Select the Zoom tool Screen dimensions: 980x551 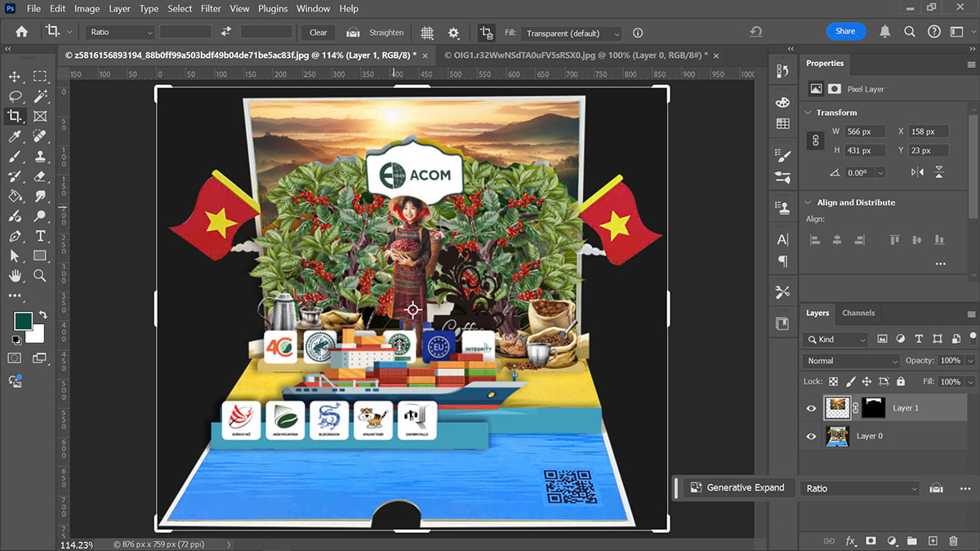40,276
